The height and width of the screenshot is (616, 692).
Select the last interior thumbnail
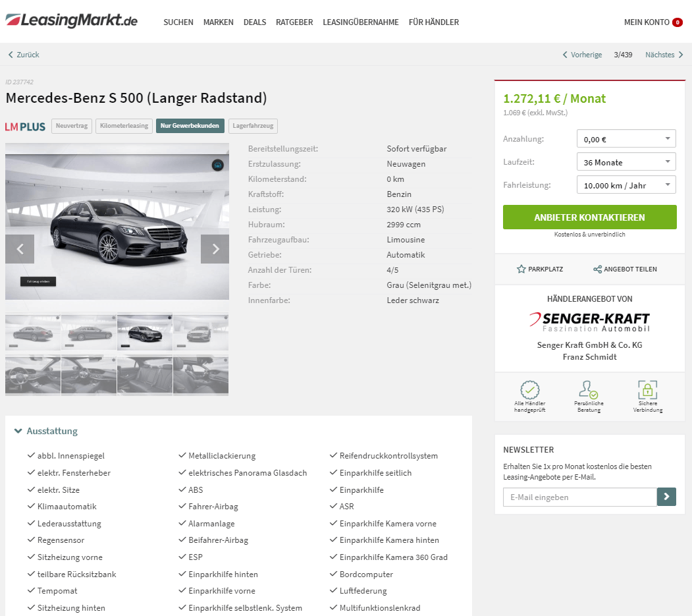(x=201, y=375)
